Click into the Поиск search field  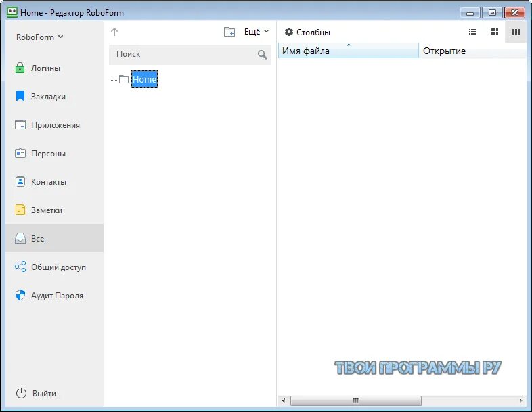pyautogui.click(x=190, y=54)
